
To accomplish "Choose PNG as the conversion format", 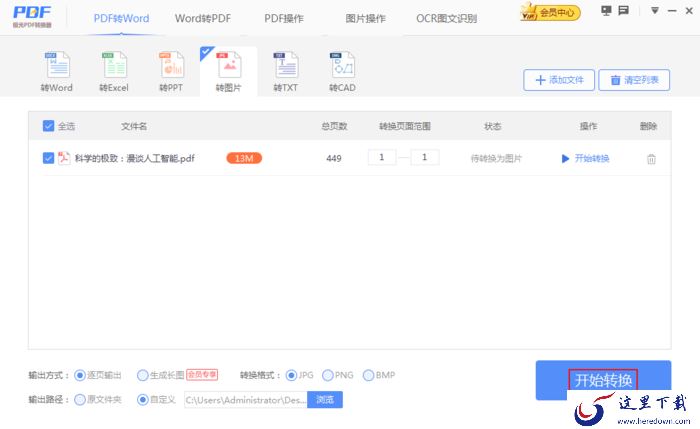I will click(x=328, y=375).
